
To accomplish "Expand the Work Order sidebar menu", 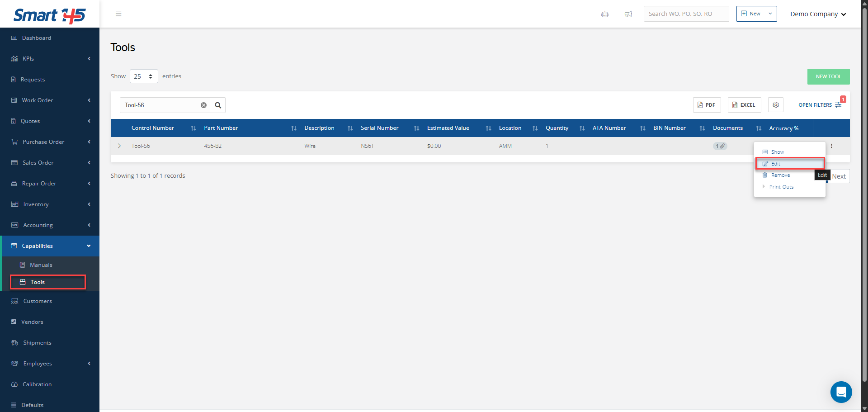I will pos(50,100).
